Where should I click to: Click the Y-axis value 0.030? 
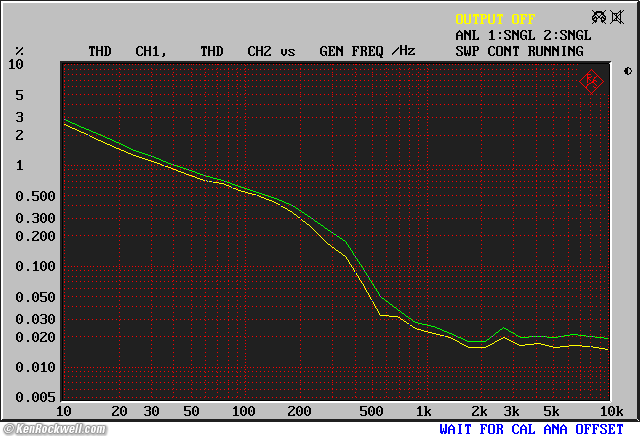35,319
